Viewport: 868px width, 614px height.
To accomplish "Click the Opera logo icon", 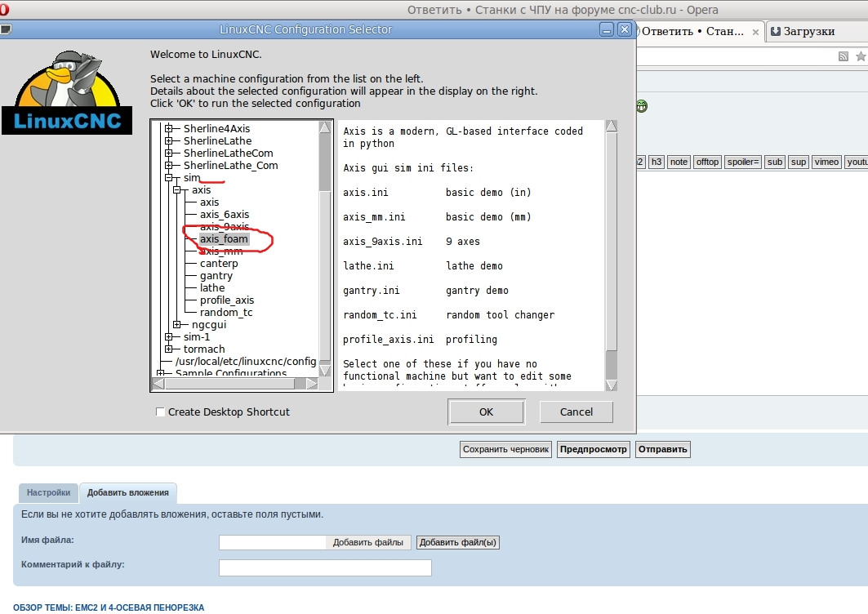I will coord(4,10).
